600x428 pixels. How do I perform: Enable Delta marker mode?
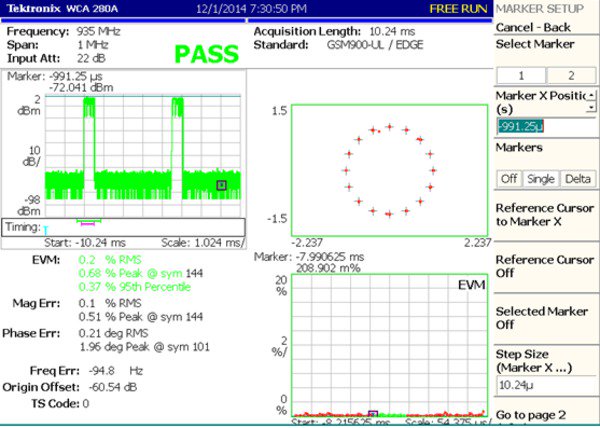[576, 177]
